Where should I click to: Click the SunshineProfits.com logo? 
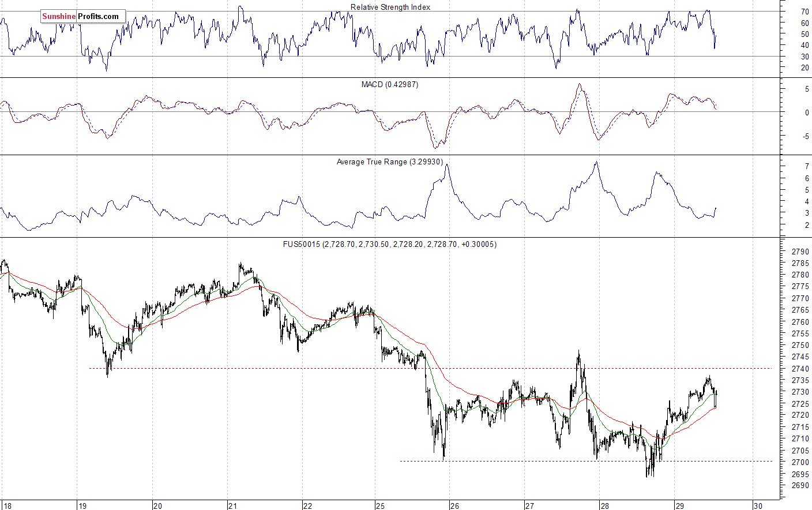coord(83,17)
